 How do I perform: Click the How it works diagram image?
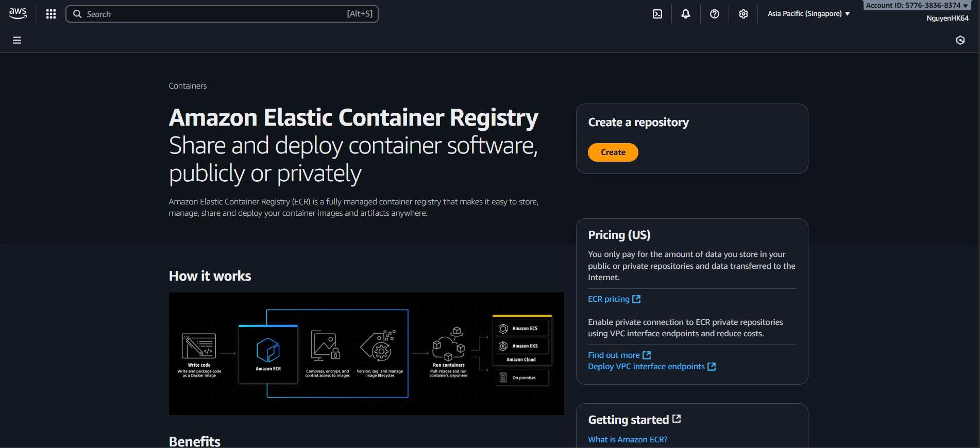click(x=366, y=354)
